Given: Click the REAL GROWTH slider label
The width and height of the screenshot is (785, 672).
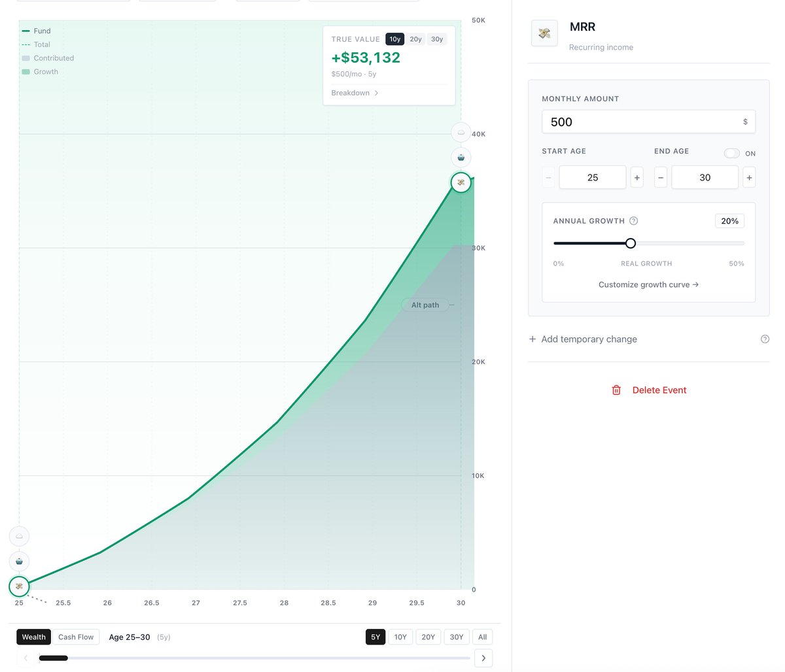Looking at the screenshot, I should point(646,264).
